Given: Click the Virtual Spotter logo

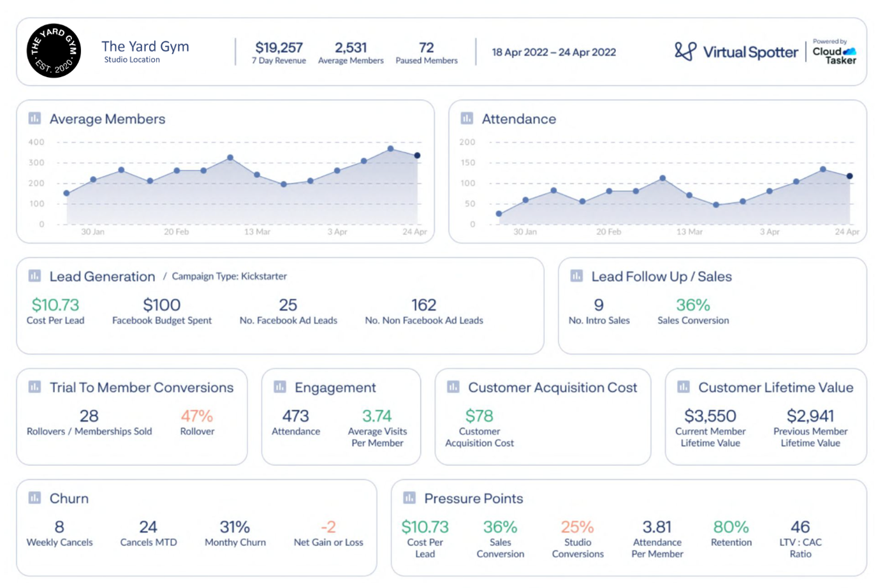Looking at the screenshot, I should click(x=736, y=52).
